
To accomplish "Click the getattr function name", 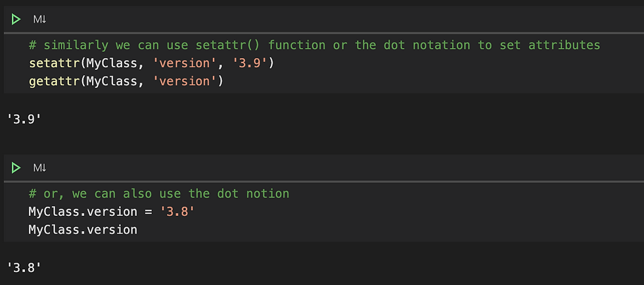I will tap(54, 81).
